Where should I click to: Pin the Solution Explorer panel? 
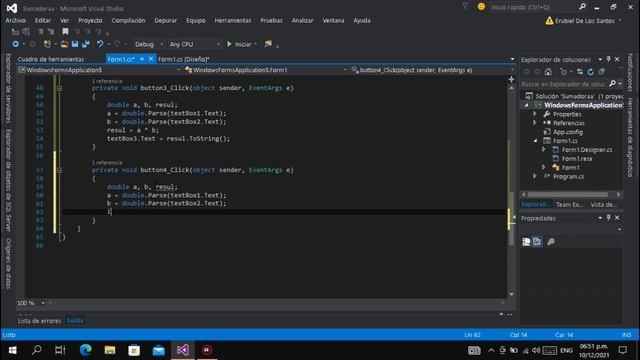(609, 59)
